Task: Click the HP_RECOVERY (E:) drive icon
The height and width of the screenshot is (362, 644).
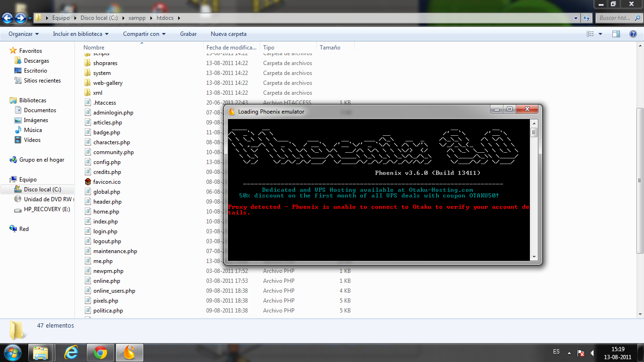Action: pyautogui.click(x=18, y=209)
